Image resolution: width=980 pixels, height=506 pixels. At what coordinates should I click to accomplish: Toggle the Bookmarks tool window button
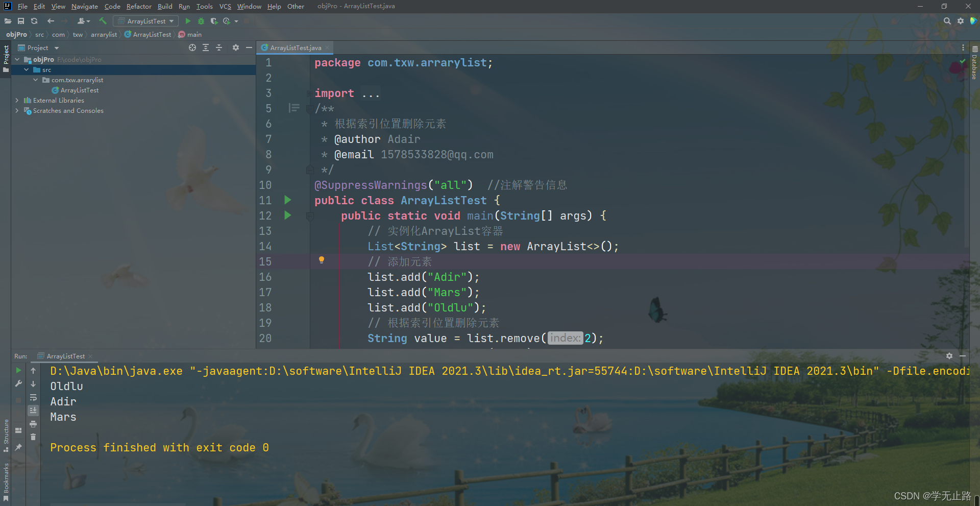coord(6,482)
